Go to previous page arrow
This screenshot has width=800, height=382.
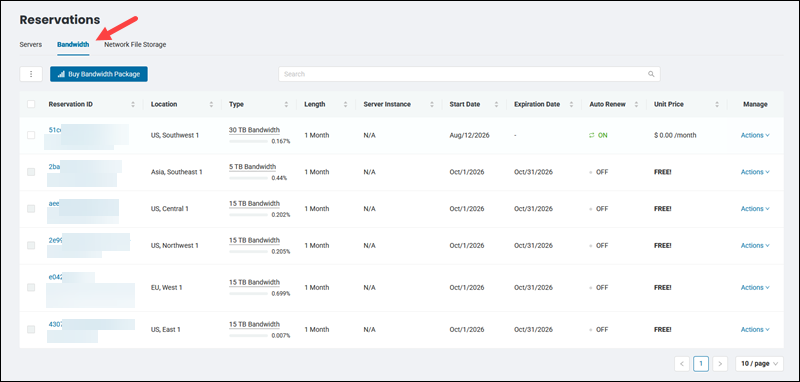point(682,364)
